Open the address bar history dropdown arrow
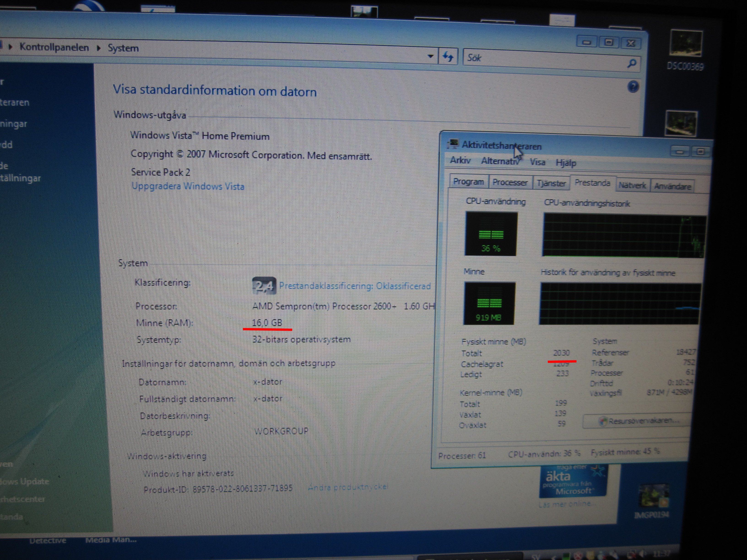 coord(430,56)
